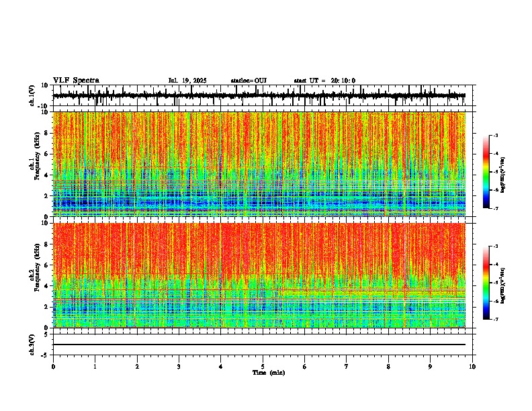Click the "0" tick on Time axis
This screenshot has width=532, height=411.
click(x=53, y=367)
